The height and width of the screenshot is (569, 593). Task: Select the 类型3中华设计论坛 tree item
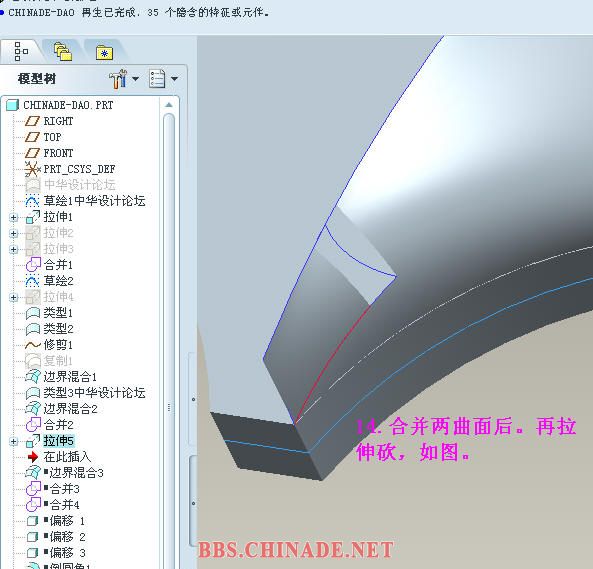tap(85, 393)
